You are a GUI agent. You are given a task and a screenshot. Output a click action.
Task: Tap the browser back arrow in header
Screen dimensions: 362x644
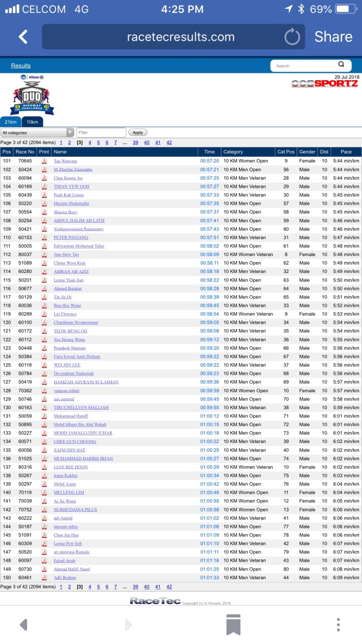pos(23,37)
